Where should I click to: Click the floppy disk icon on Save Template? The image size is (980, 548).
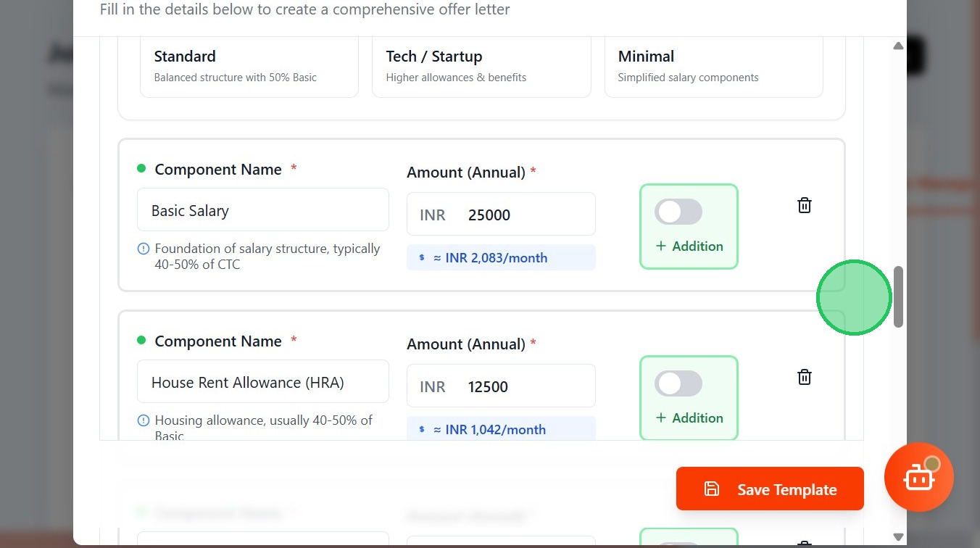711,489
